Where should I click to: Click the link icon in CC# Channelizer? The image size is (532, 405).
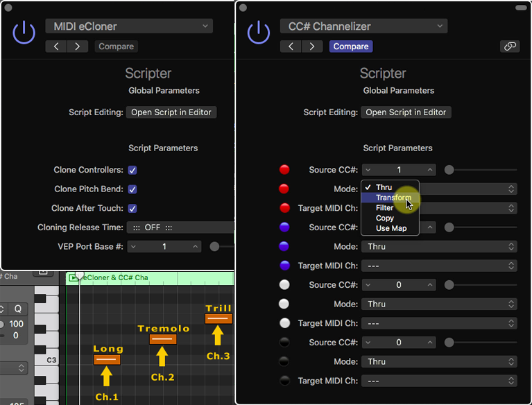[x=510, y=46]
